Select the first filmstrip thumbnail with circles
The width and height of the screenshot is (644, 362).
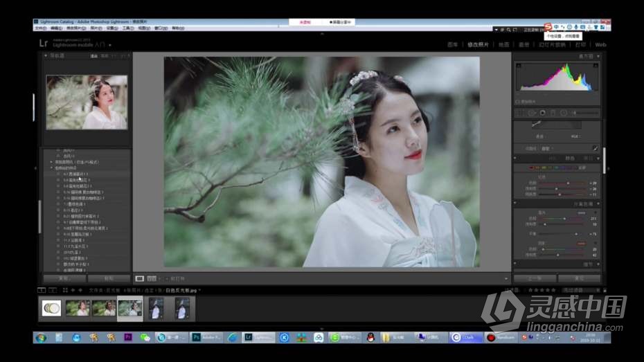coord(52,308)
